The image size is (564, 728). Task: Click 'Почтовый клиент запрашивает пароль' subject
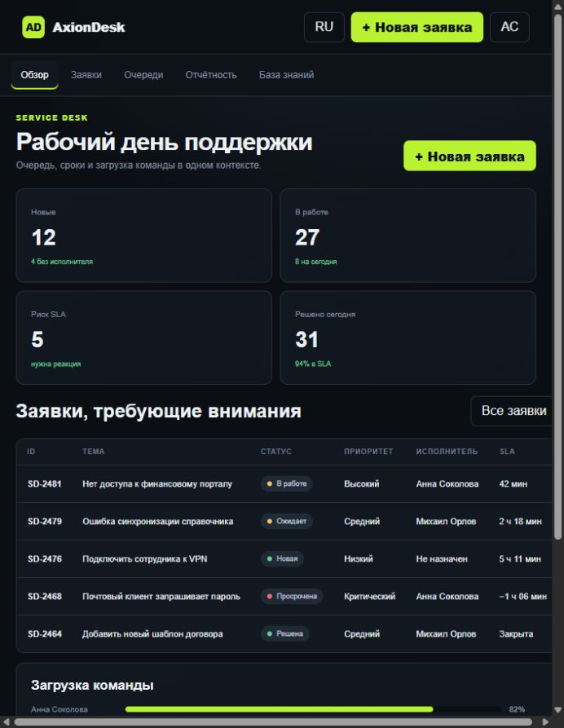pyautogui.click(x=161, y=597)
